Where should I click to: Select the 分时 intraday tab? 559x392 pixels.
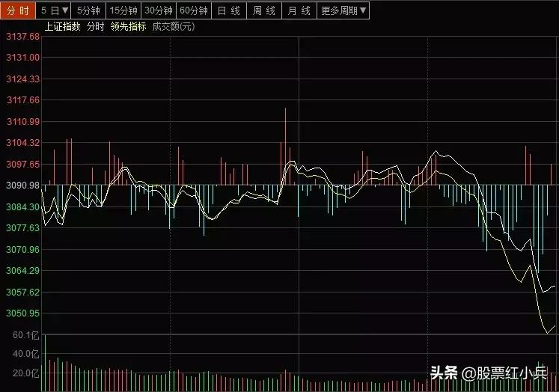click(x=18, y=10)
